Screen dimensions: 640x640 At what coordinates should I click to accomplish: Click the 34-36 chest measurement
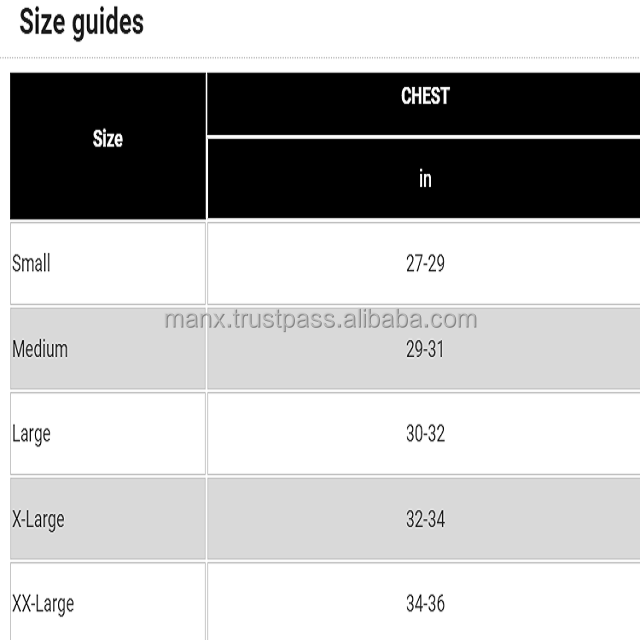(424, 604)
